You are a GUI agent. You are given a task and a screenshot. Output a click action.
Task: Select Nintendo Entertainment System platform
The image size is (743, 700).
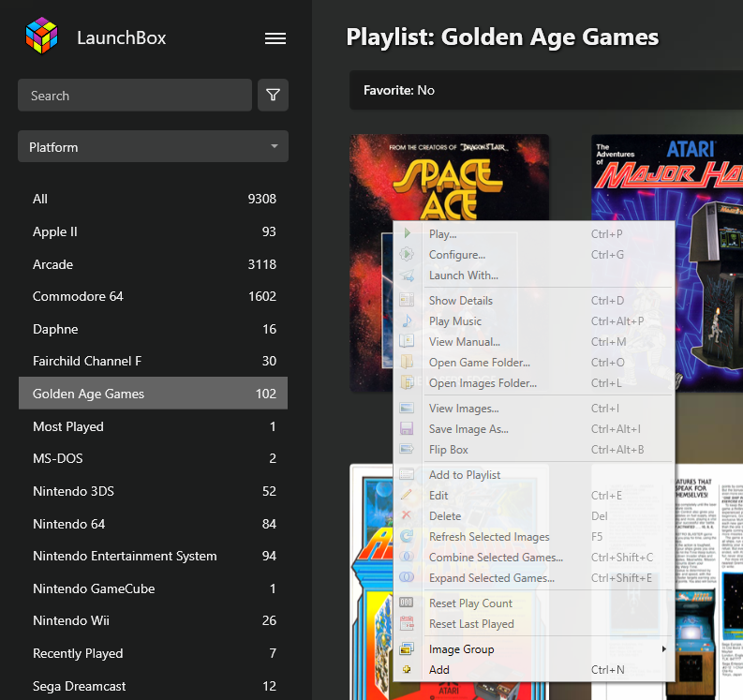point(153,556)
